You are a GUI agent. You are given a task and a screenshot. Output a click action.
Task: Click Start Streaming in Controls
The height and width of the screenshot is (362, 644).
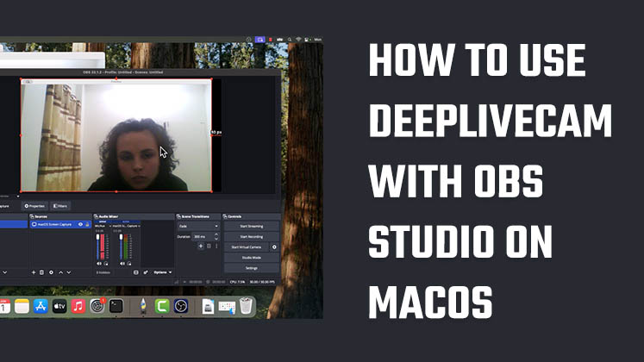(252, 226)
